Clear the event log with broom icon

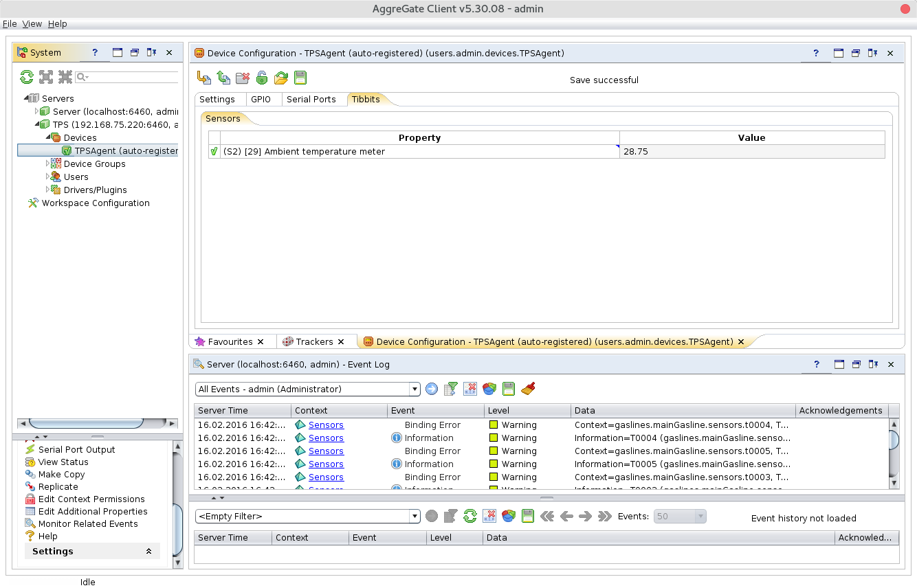click(x=528, y=389)
